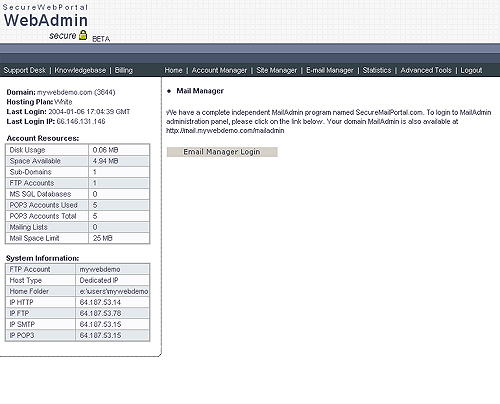This screenshot has height=404, width=500.
Task: Select Site Manager in the navigation bar
Action: 276,70
